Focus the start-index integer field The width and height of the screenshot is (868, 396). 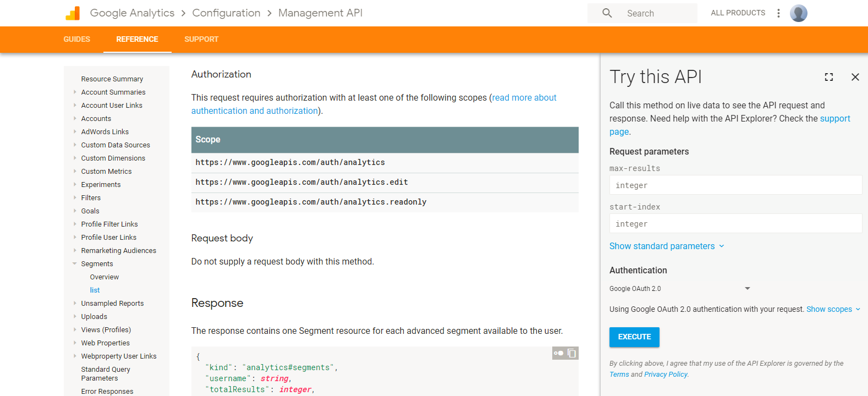click(735, 223)
